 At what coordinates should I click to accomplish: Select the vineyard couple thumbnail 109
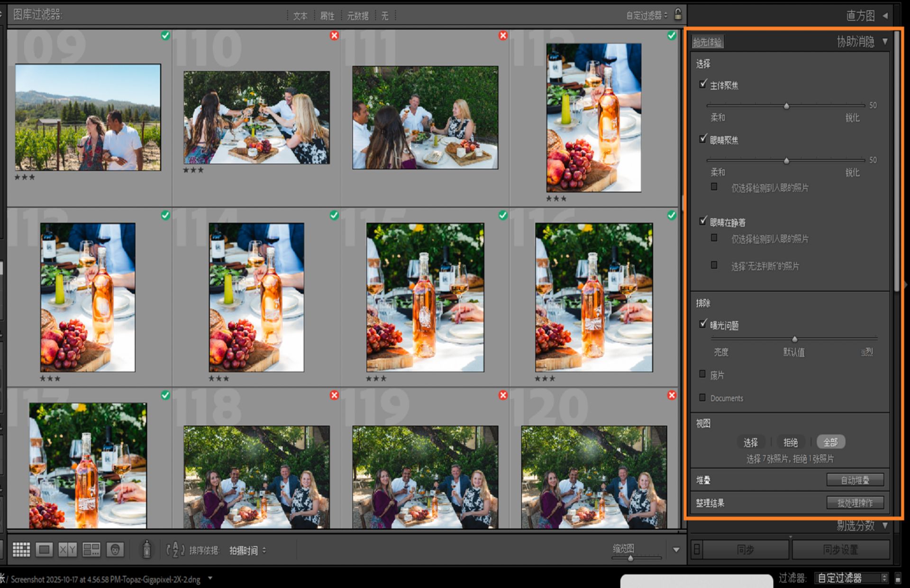pos(88,117)
